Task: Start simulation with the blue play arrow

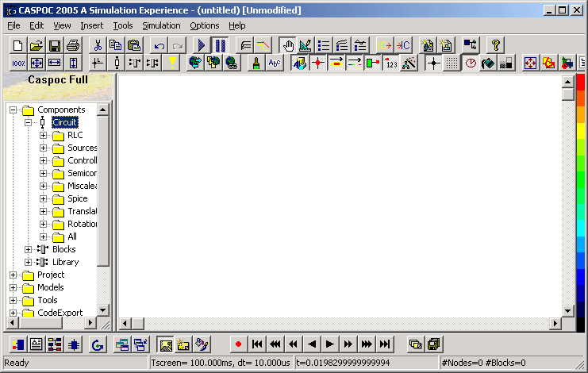Action: pos(202,45)
